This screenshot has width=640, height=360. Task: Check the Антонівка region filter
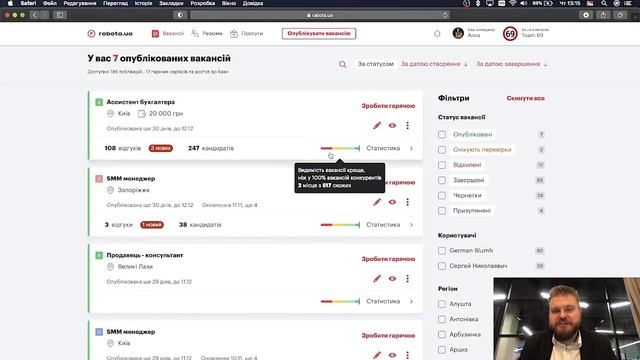[442, 319]
